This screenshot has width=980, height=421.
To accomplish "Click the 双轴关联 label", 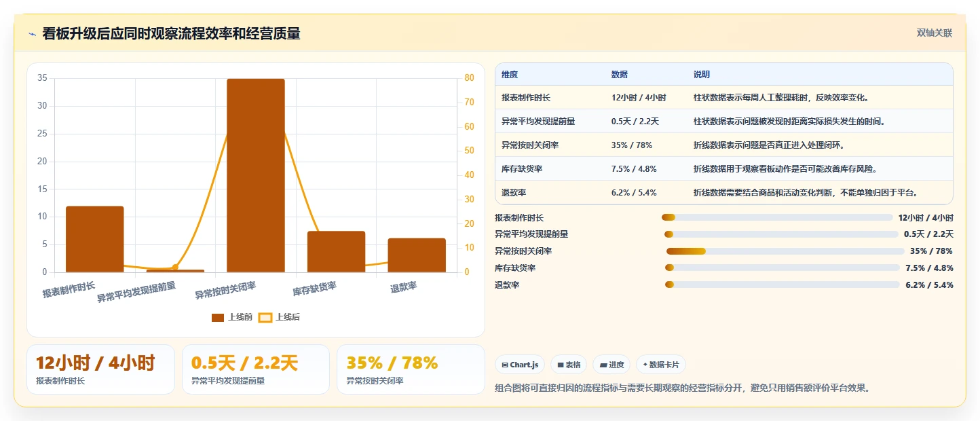I will [x=935, y=33].
